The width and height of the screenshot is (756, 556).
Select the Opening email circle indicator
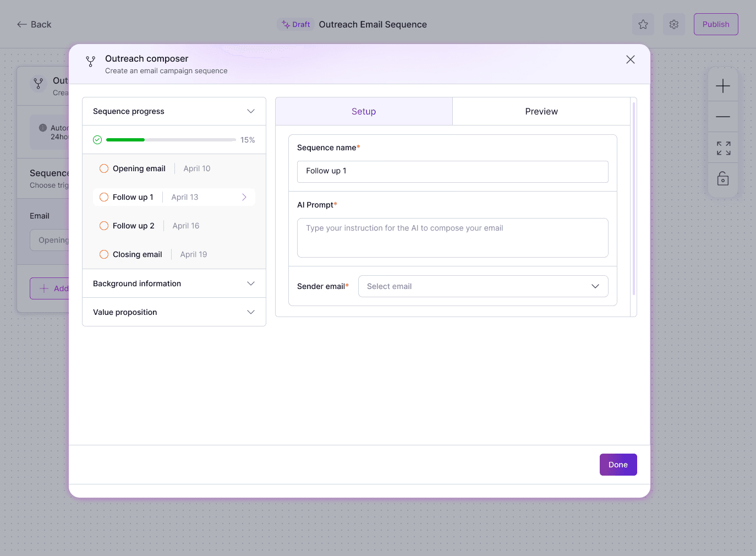pos(104,168)
